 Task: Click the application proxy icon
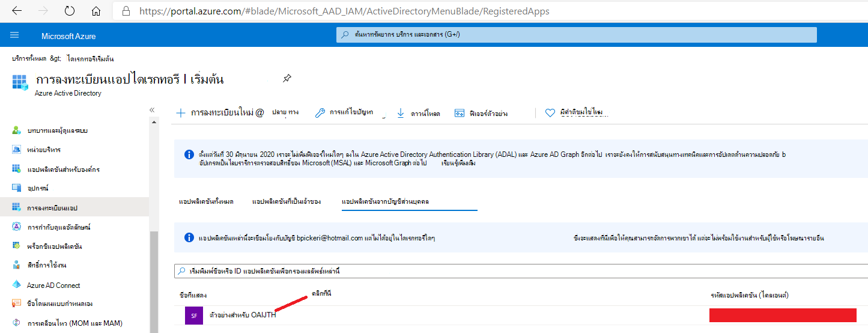click(17, 246)
